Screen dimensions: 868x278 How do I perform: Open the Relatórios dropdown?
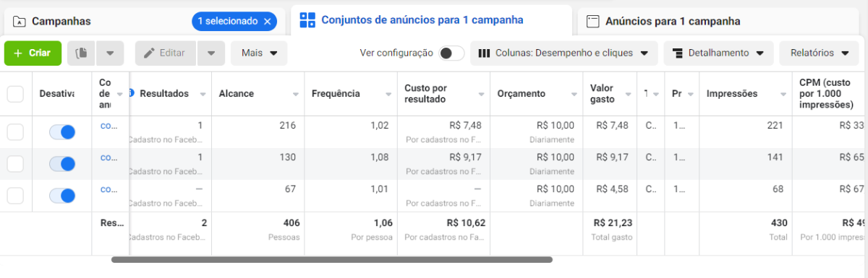[819, 53]
